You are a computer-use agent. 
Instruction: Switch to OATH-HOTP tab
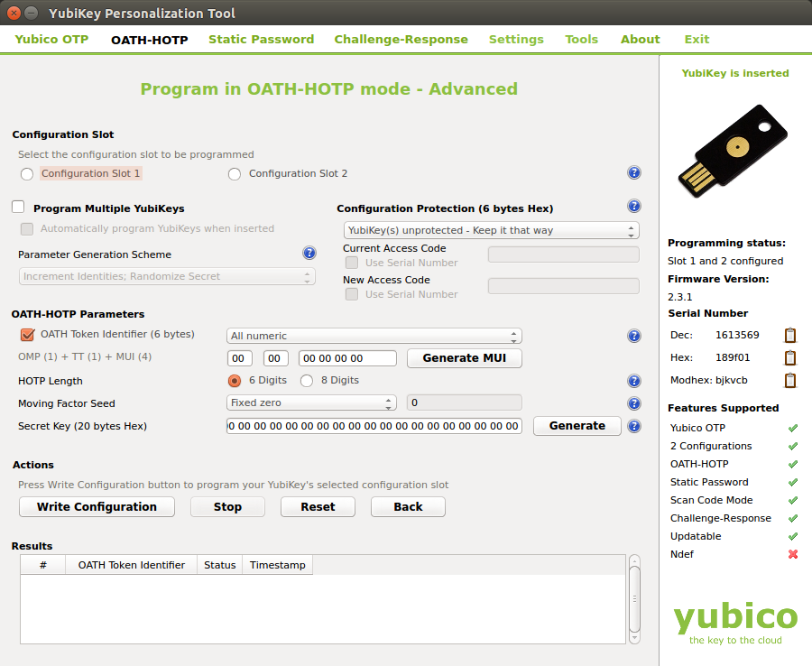pos(150,40)
